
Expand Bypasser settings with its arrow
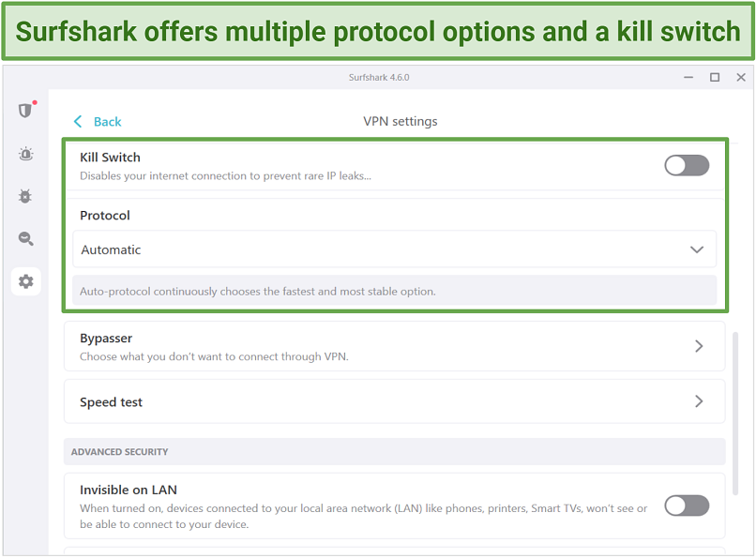pos(699,346)
